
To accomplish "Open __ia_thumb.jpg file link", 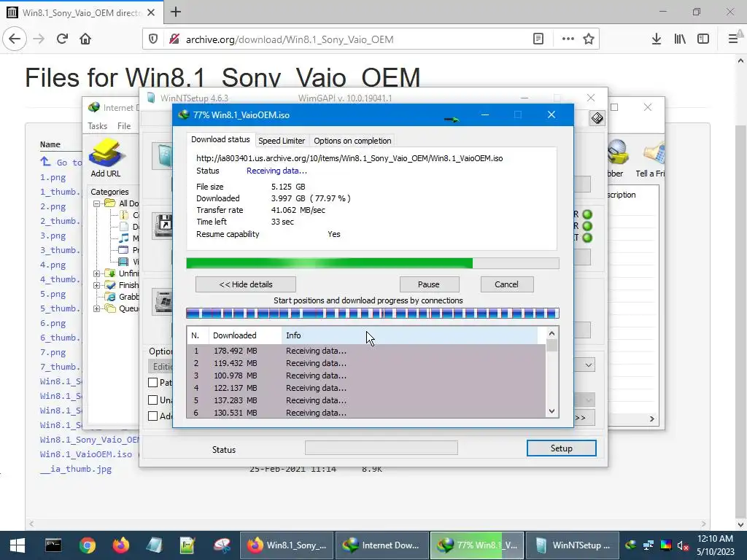I will click(76, 469).
